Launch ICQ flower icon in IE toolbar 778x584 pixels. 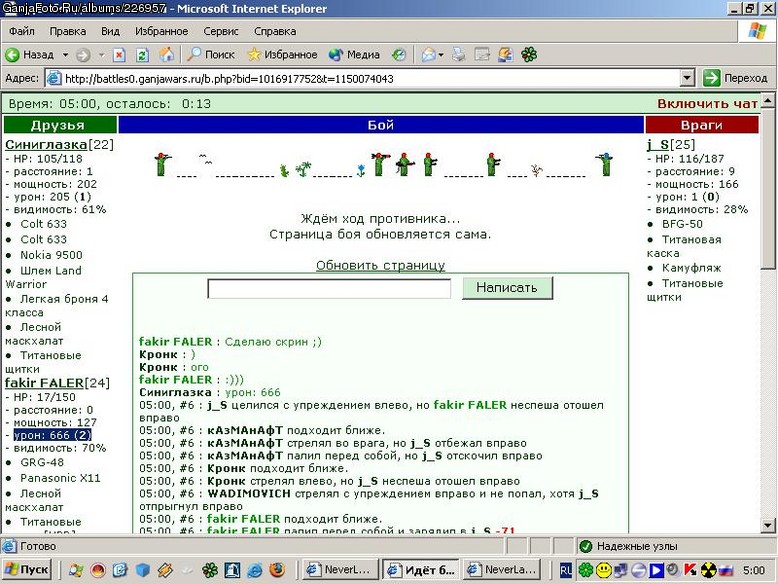(529, 55)
